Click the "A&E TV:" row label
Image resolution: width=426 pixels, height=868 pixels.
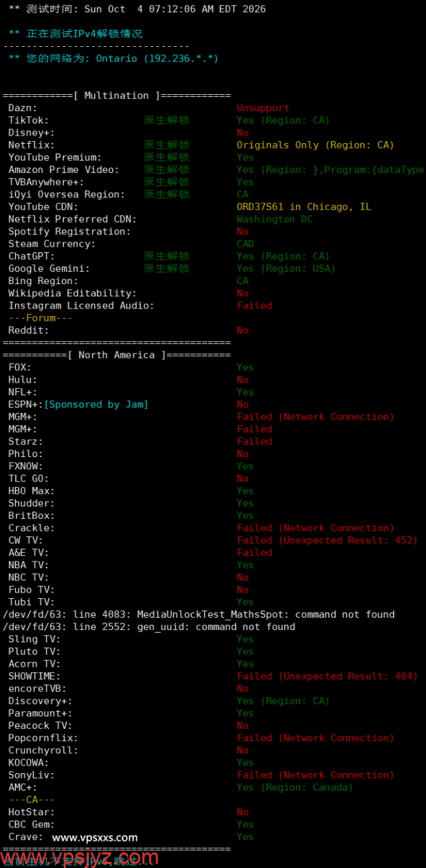pos(28,553)
